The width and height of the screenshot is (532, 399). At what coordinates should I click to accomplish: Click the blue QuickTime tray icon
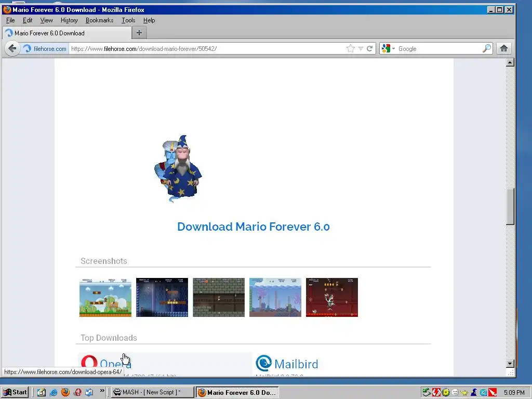click(x=483, y=393)
